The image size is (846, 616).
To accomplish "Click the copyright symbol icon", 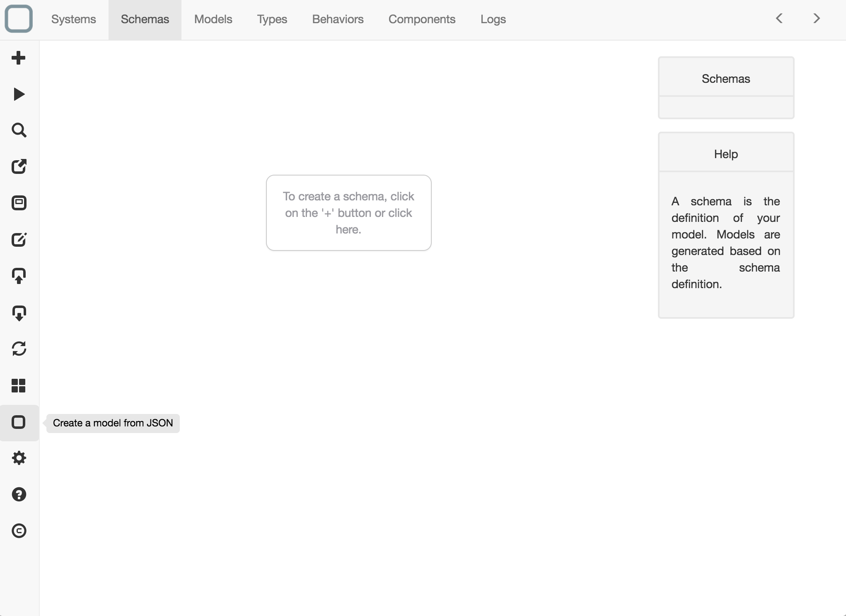I will click(19, 531).
